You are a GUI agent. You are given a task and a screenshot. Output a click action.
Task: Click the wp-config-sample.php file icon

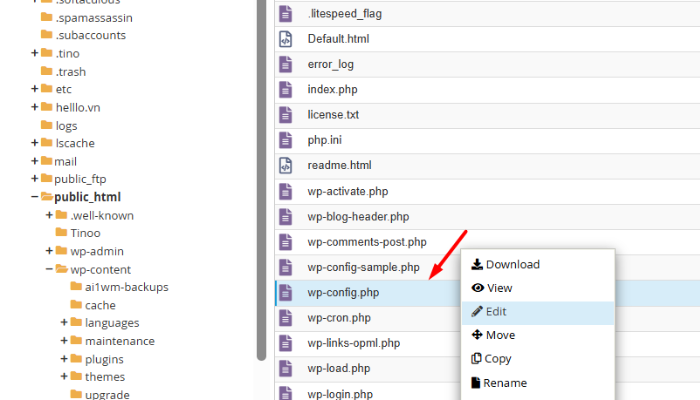286,267
